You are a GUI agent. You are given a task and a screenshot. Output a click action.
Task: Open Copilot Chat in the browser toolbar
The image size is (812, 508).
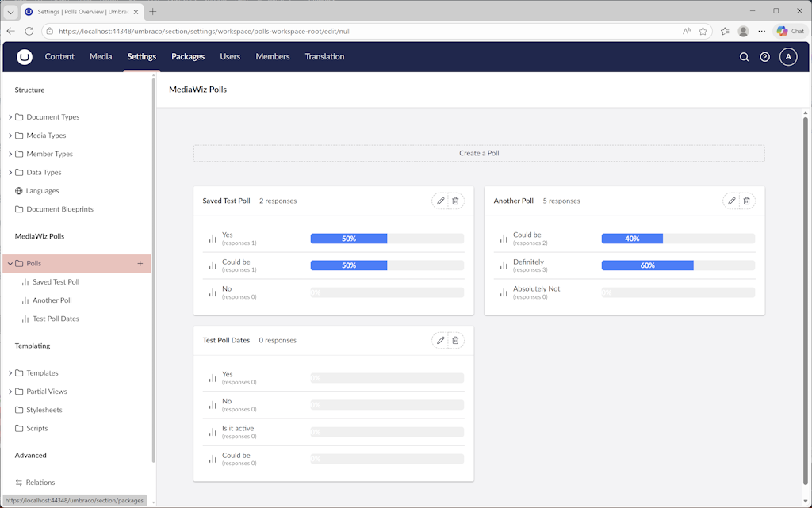(x=790, y=31)
